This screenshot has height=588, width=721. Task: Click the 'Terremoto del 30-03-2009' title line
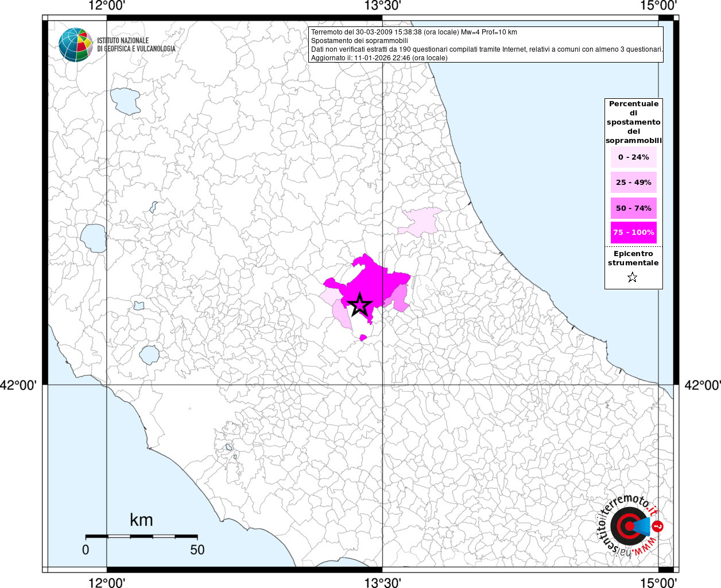[414, 32]
